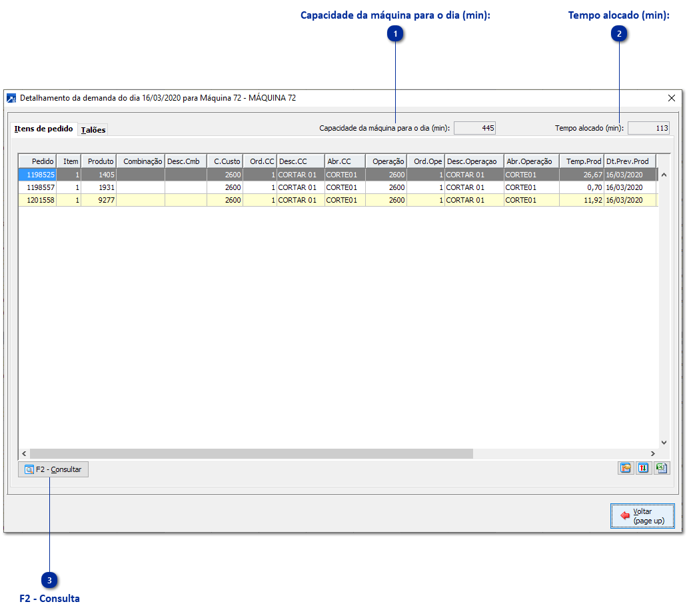Sort by the Pedido column header
Screen dimensions: 691x616
coord(37,161)
